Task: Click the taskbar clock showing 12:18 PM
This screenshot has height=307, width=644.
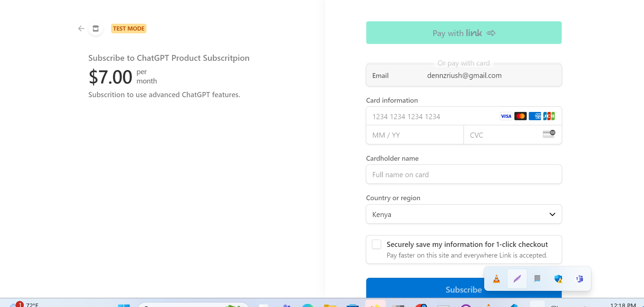Action: coord(623,305)
